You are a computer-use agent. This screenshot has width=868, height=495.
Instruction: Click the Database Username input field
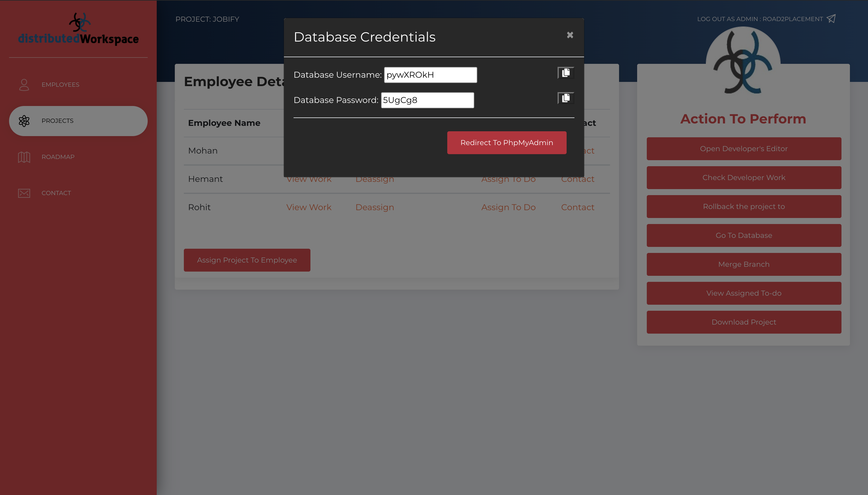click(430, 75)
